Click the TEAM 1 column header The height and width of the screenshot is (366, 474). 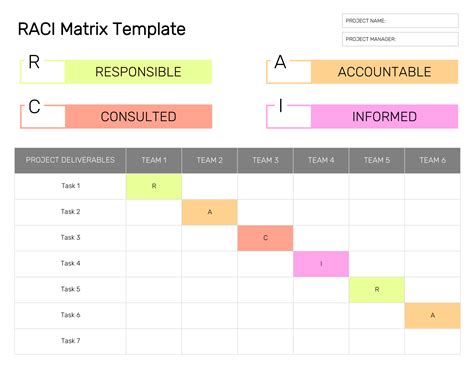(x=154, y=160)
